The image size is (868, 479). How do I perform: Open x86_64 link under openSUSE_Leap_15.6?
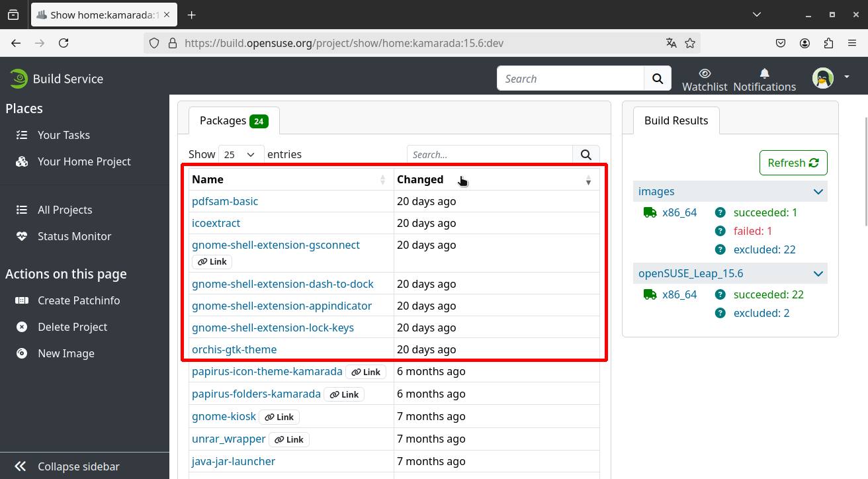679,294
